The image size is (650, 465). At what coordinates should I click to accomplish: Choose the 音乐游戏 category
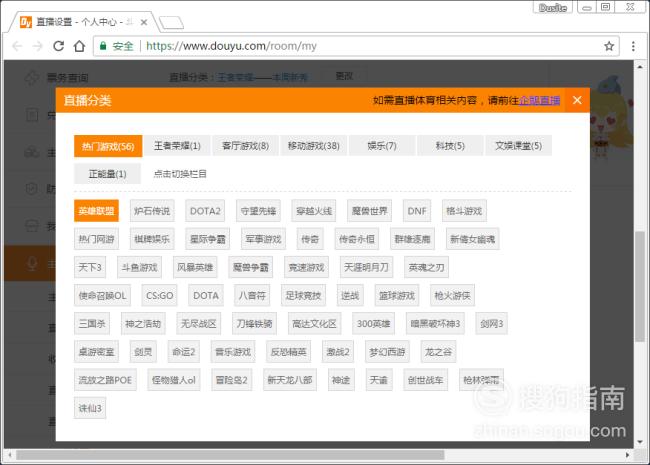coord(233,351)
